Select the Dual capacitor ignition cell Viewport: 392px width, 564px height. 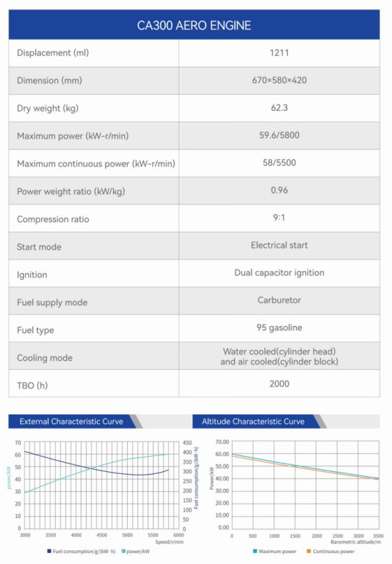point(279,273)
